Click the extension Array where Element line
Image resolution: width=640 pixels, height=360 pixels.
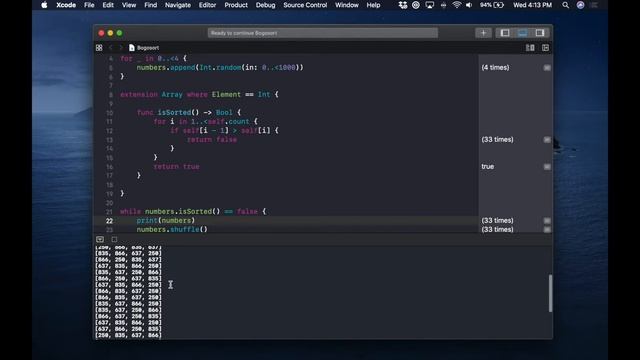(199, 94)
